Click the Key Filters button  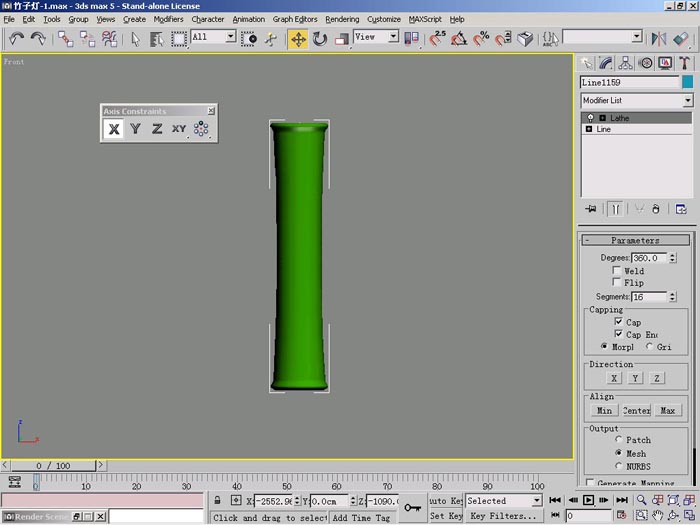click(x=504, y=516)
